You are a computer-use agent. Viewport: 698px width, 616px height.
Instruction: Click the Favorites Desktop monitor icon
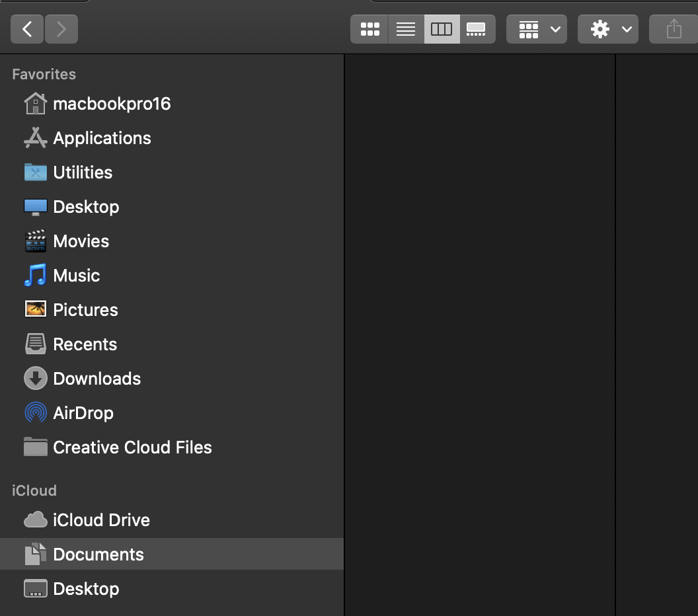click(36, 207)
